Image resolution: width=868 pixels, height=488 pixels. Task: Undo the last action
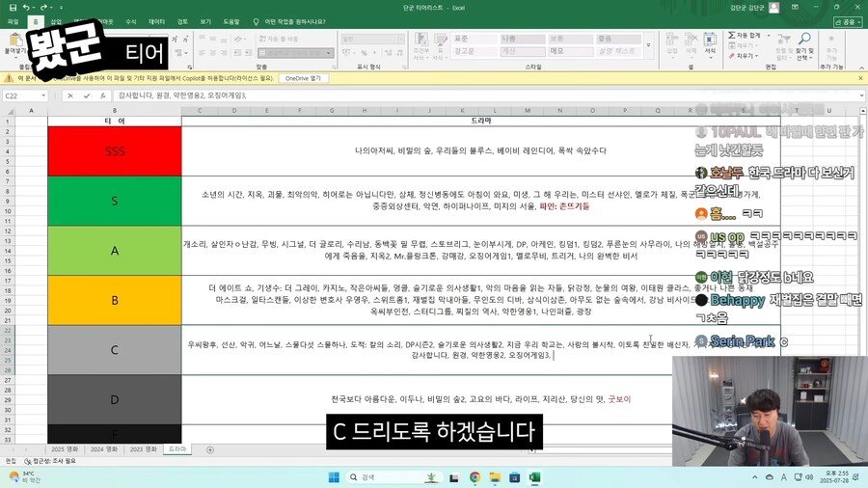coord(25,8)
